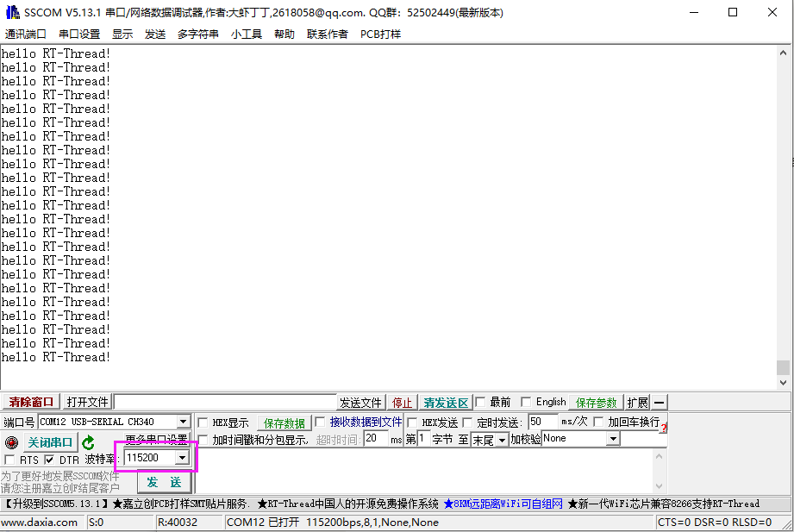This screenshot has height=532, width=794.
Task: Toggle the DTR checkbox
Action: tap(49, 460)
